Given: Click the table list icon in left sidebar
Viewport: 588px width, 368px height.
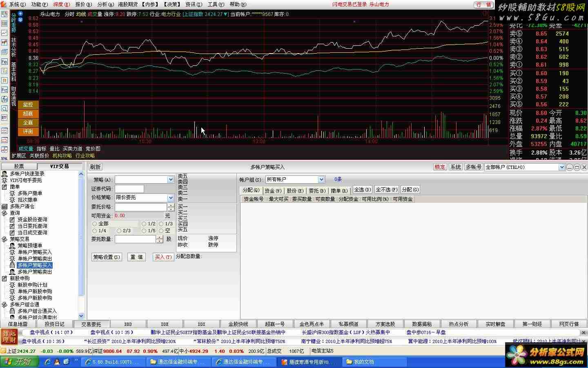Looking at the screenshot, I should tap(4, 23).
